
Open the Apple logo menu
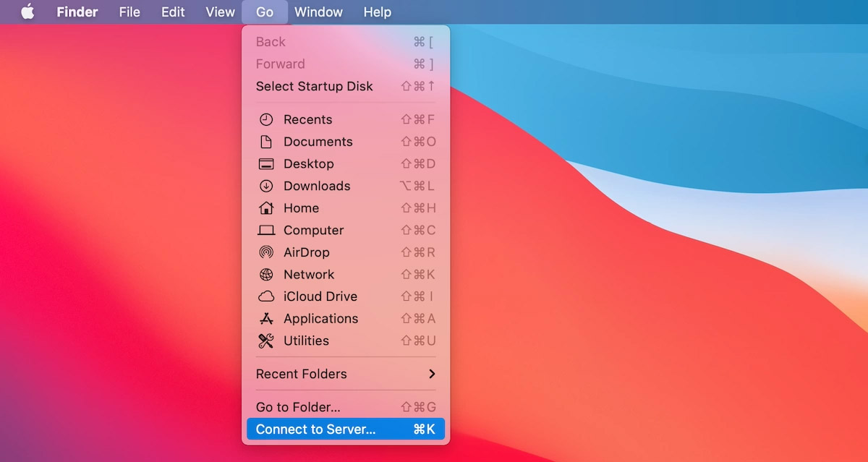(x=27, y=12)
